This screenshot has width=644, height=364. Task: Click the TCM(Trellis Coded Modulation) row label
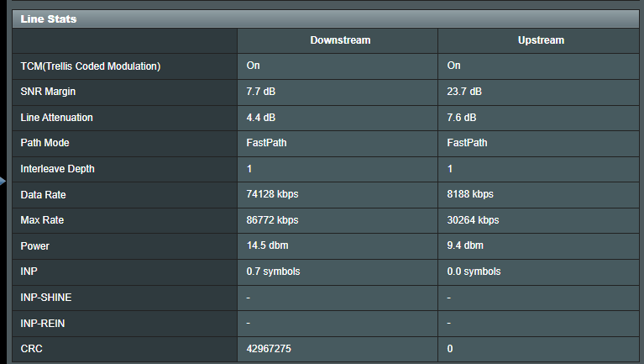point(91,66)
